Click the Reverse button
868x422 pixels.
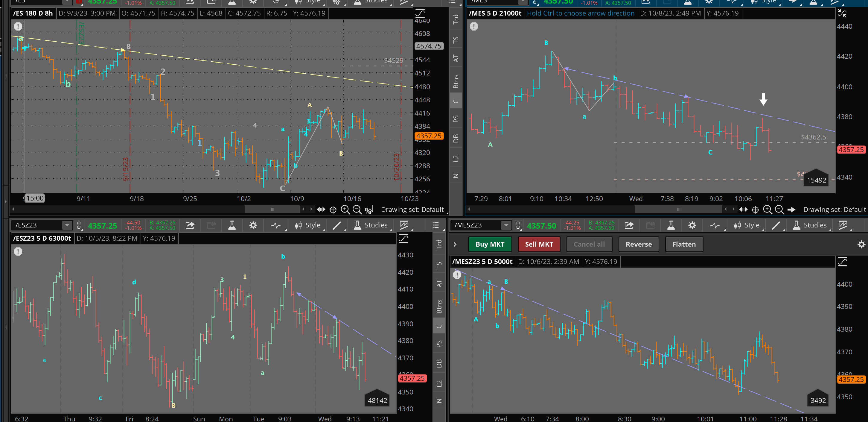click(x=639, y=244)
